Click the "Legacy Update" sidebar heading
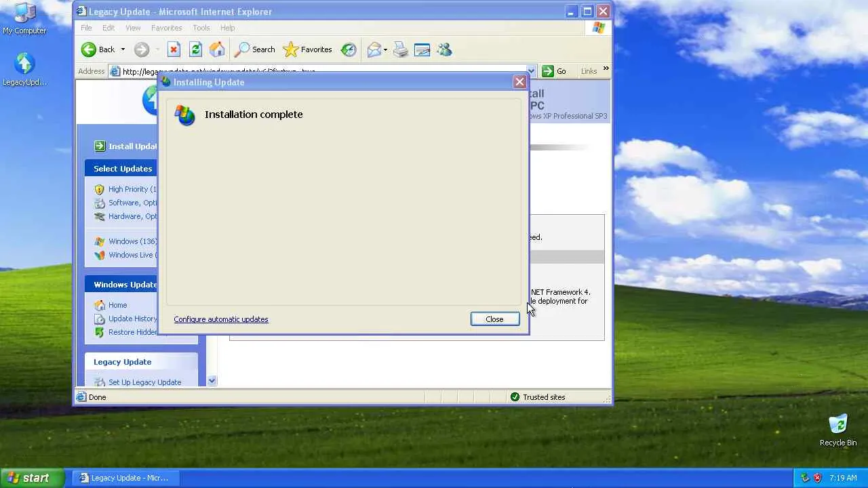Viewport: 868px width, 488px height. [x=123, y=362]
